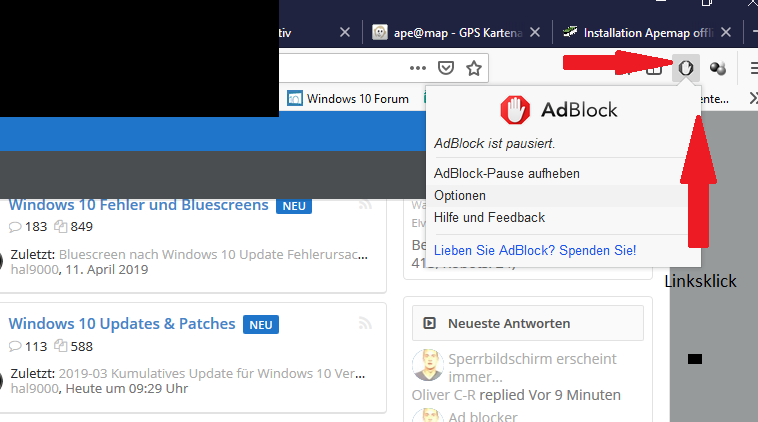
Task: Click the date 11. April 2019
Action: click(x=107, y=270)
